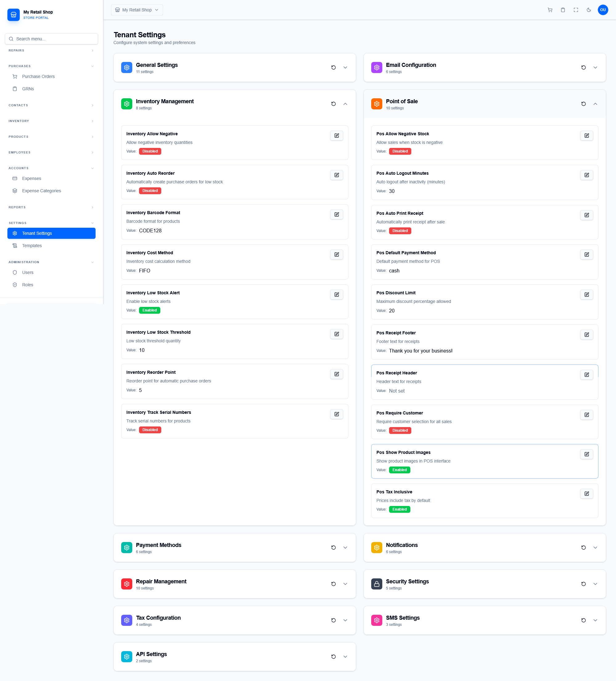The height and width of the screenshot is (681, 616).
Task: Reset Email Configuration settings
Action: click(x=584, y=67)
